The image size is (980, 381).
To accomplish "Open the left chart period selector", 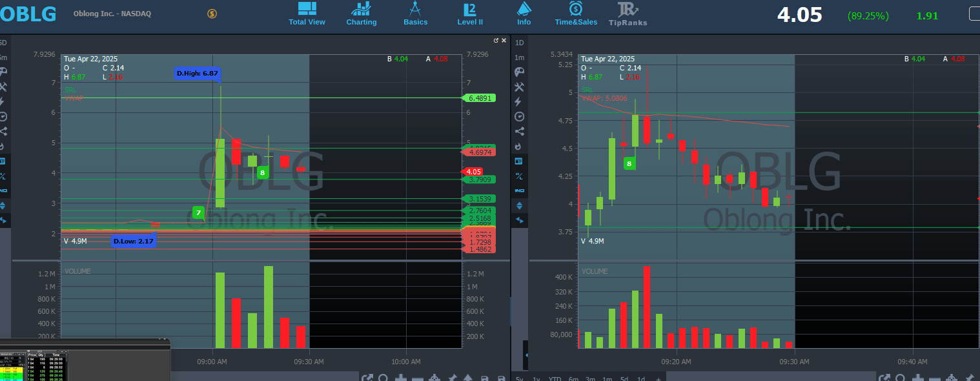I will [x=3, y=43].
